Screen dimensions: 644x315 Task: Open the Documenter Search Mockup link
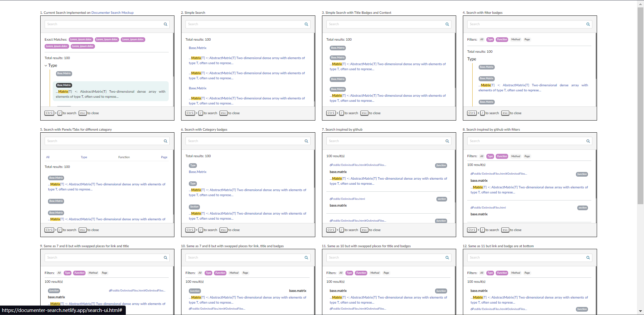(112, 12)
